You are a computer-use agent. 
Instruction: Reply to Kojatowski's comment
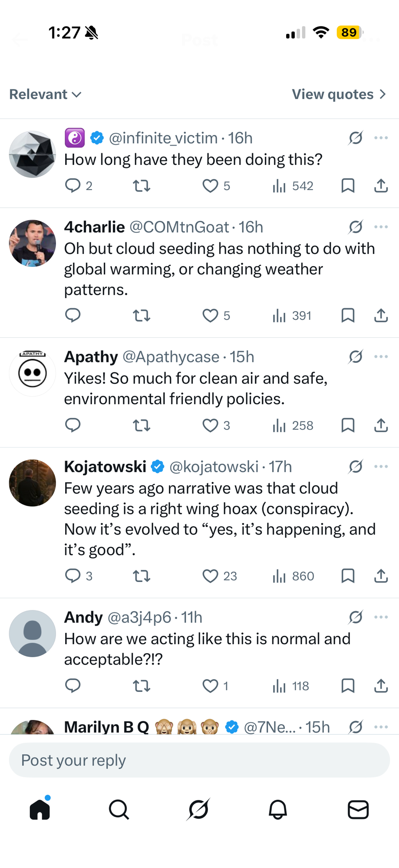73,576
